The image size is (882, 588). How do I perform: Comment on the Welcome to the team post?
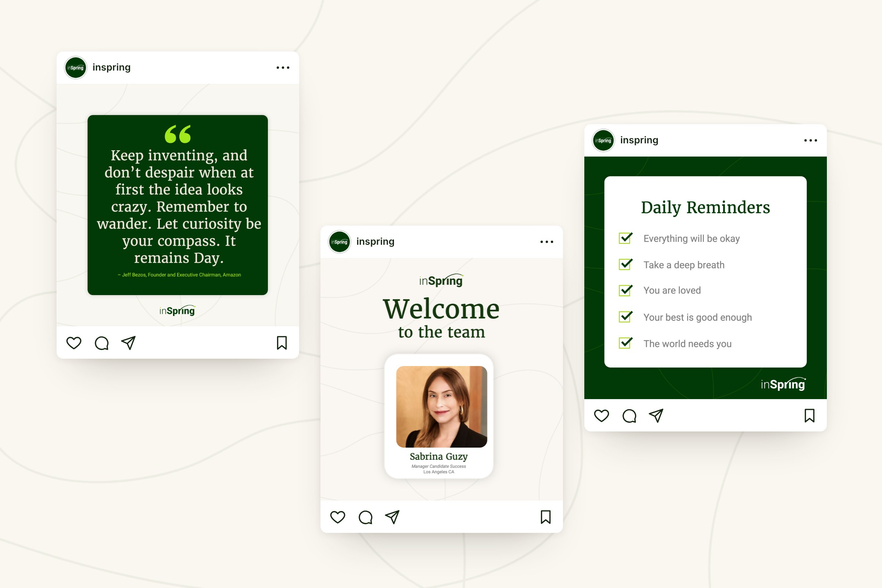click(365, 517)
